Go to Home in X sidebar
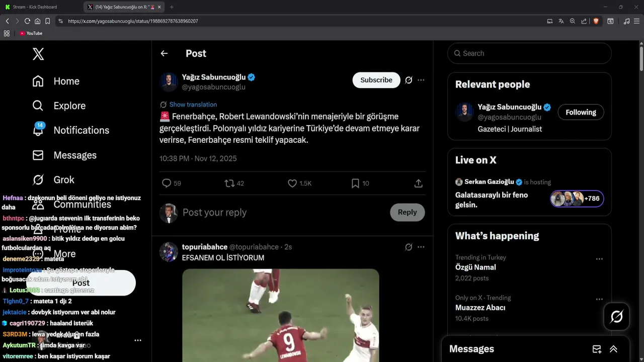Screen dimensions: 644x362 [56, 81]
